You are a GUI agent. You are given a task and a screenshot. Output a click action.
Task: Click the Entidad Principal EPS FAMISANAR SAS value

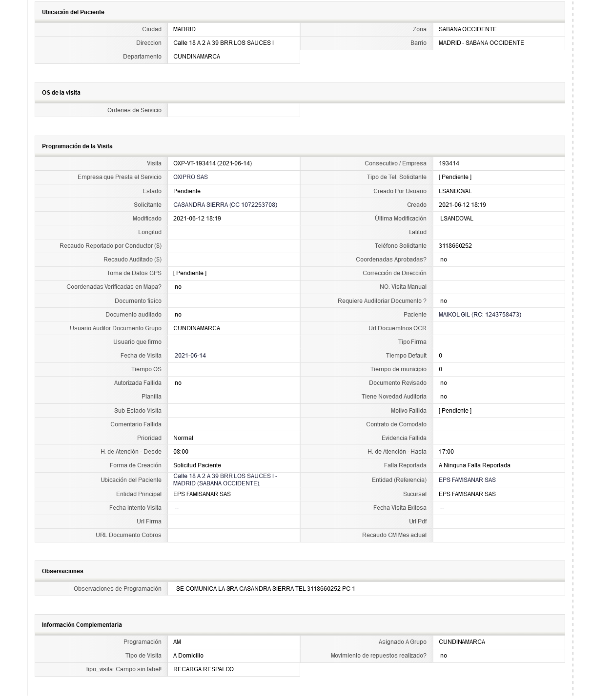[202, 494]
